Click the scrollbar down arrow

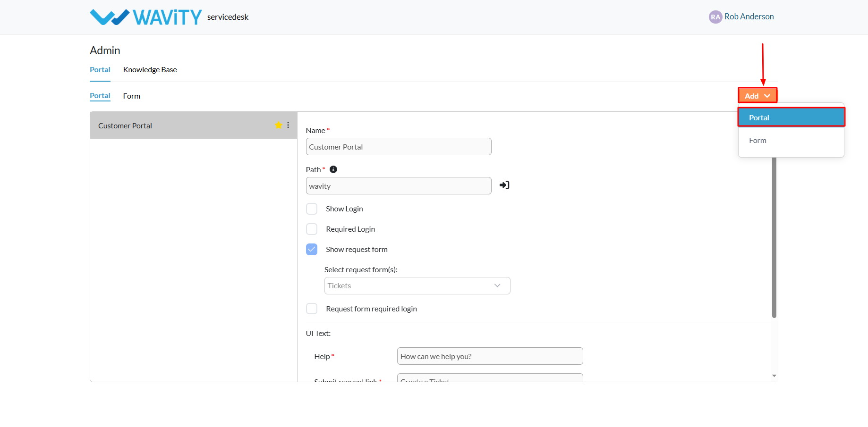(774, 376)
